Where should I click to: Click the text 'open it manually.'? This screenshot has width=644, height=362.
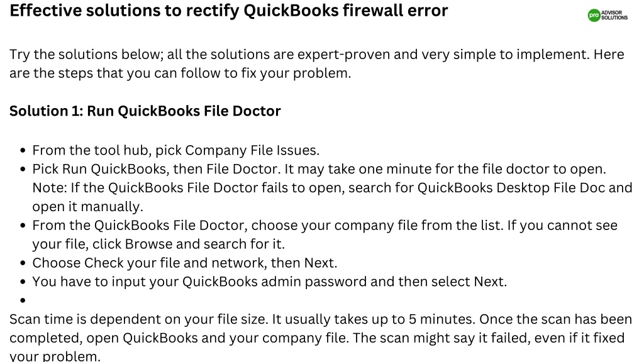[x=88, y=206]
